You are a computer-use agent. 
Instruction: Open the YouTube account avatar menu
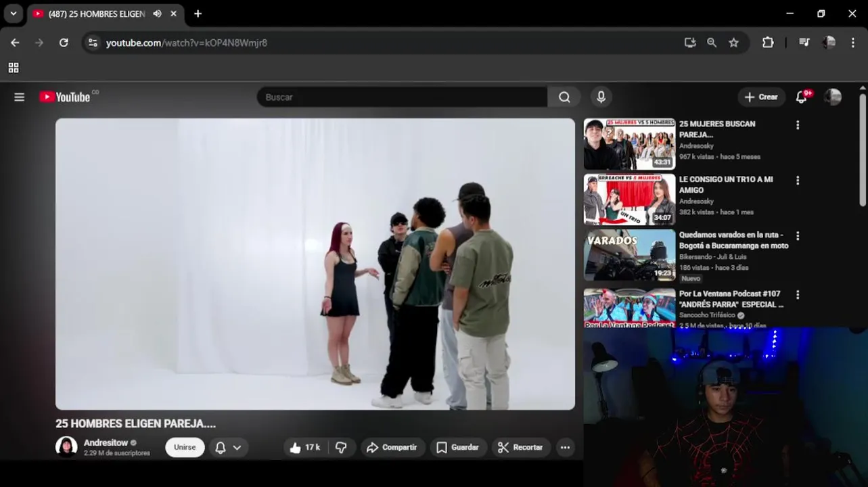coord(833,97)
